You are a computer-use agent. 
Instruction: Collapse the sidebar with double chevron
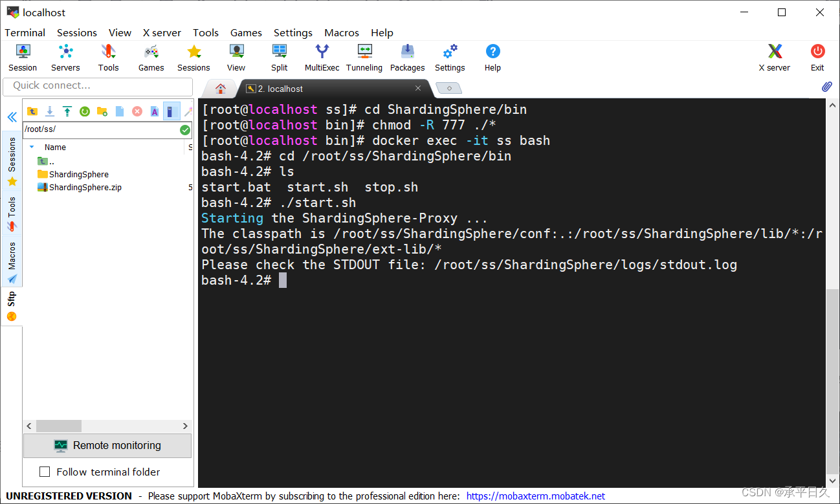[12, 117]
